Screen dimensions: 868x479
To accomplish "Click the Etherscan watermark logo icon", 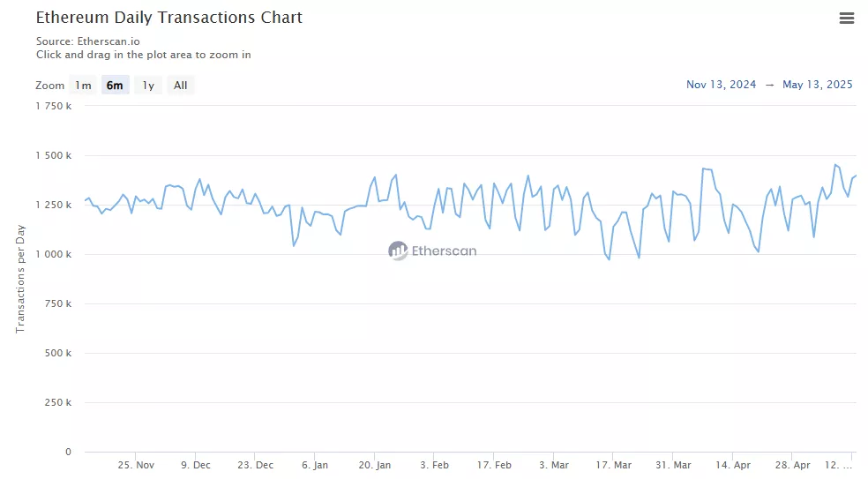I will pos(398,251).
